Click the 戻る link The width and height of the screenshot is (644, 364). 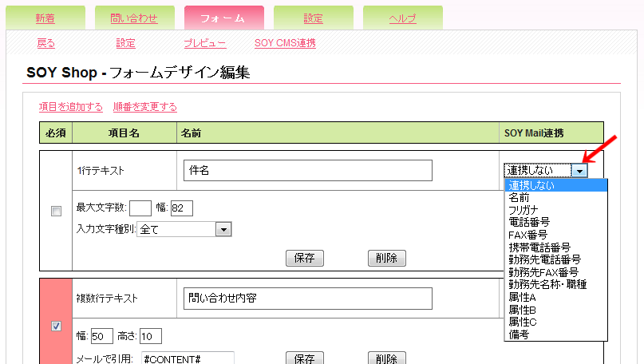coord(46,43)
